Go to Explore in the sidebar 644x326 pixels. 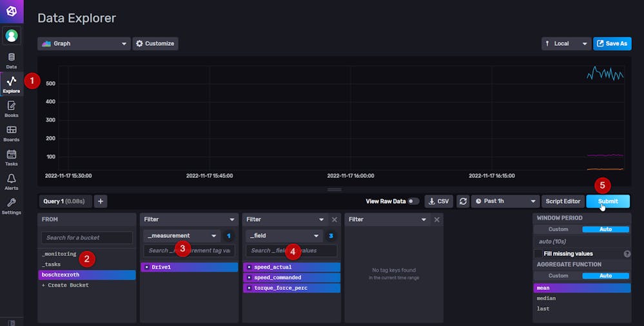tap(12, 84)
